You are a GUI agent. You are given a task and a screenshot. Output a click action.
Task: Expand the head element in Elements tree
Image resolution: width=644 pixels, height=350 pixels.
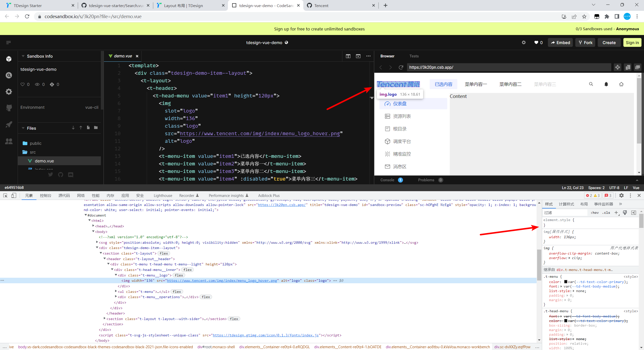click(x=93, y=226)
